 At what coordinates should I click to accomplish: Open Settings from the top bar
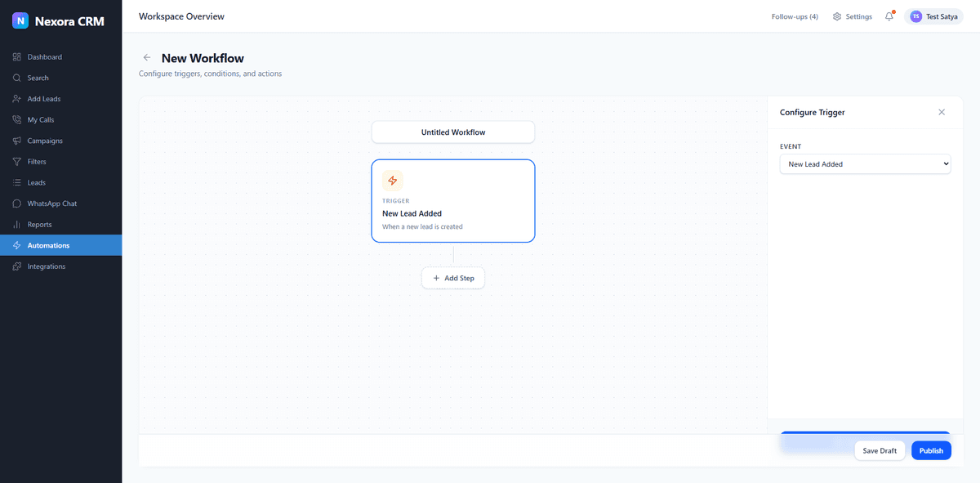click(x=853, y=16)
